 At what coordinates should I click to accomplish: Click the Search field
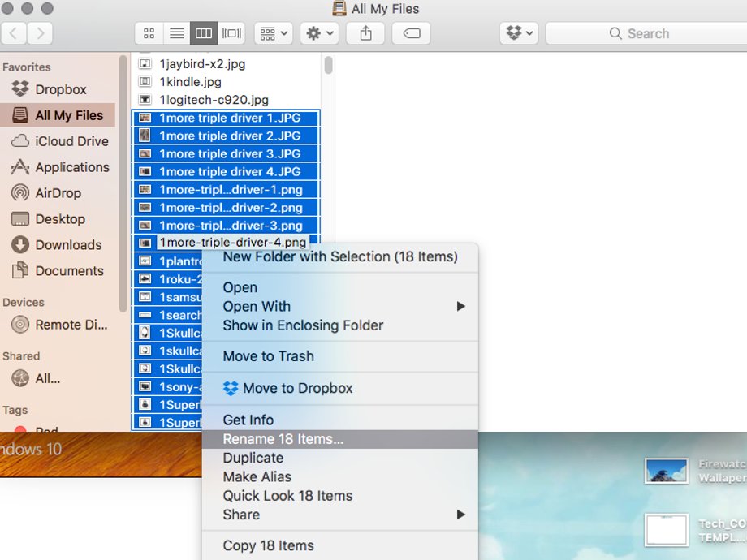pyautogui.click(x=646, y=33)
